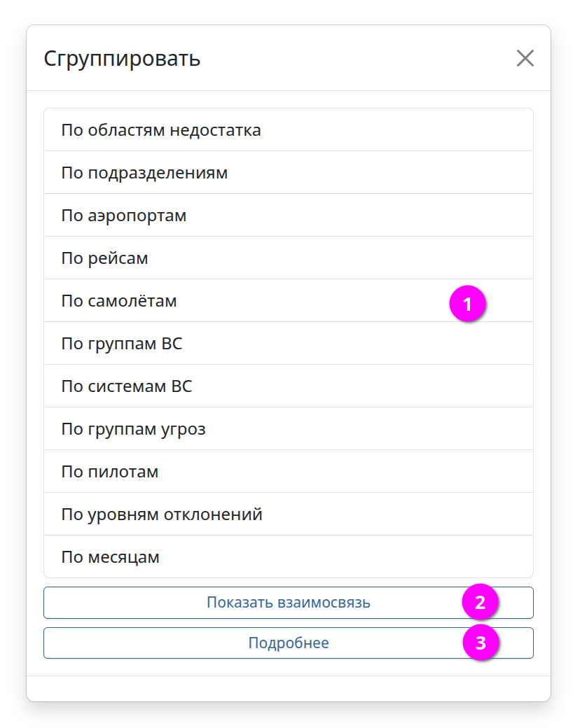Group by По группам угроз
The height and width of the screenshot is (728, 573).
pyautogui.click(x=134, y=429)
